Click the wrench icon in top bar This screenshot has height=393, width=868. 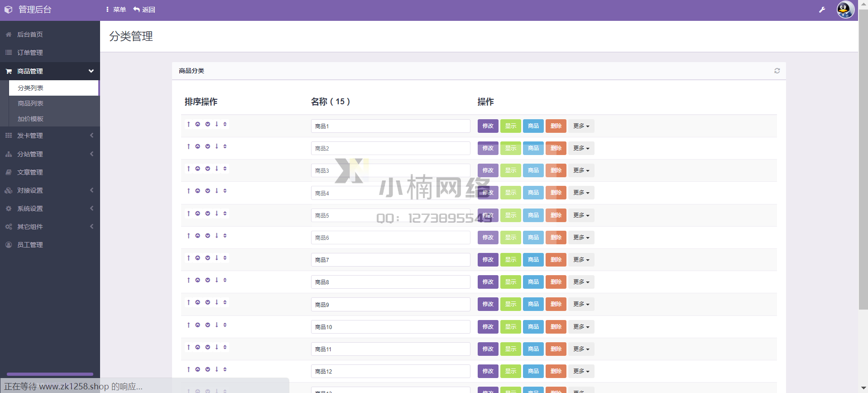click(822, 10)
